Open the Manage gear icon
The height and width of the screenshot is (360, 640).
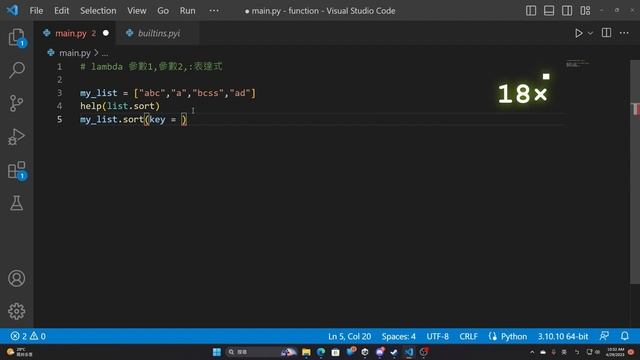point(16,311)
